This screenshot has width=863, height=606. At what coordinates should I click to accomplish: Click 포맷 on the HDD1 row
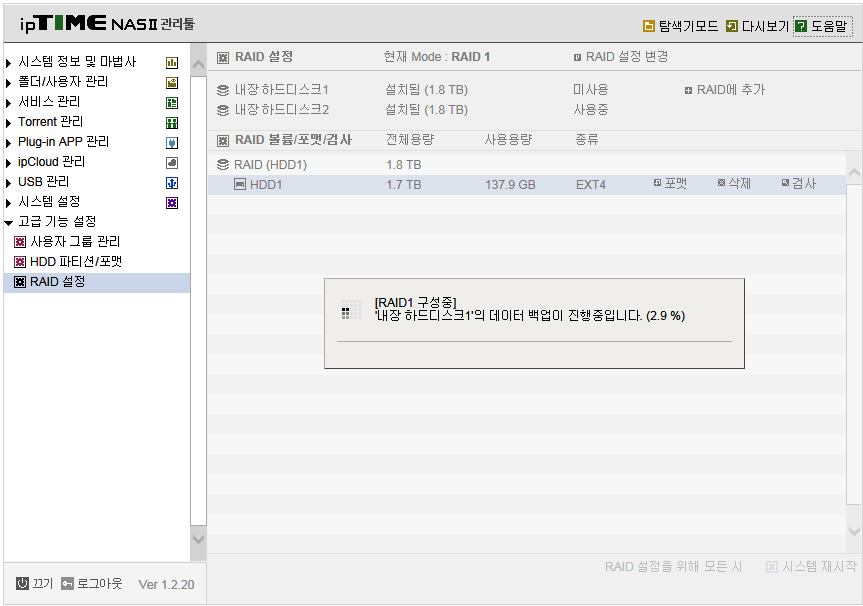pyautogui.click(x=670, y=183)
